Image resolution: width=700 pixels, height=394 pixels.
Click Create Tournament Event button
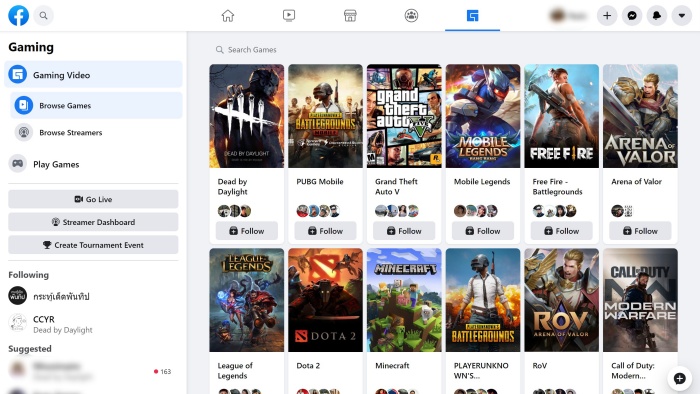pyautogui.click(x=93, y=245)
